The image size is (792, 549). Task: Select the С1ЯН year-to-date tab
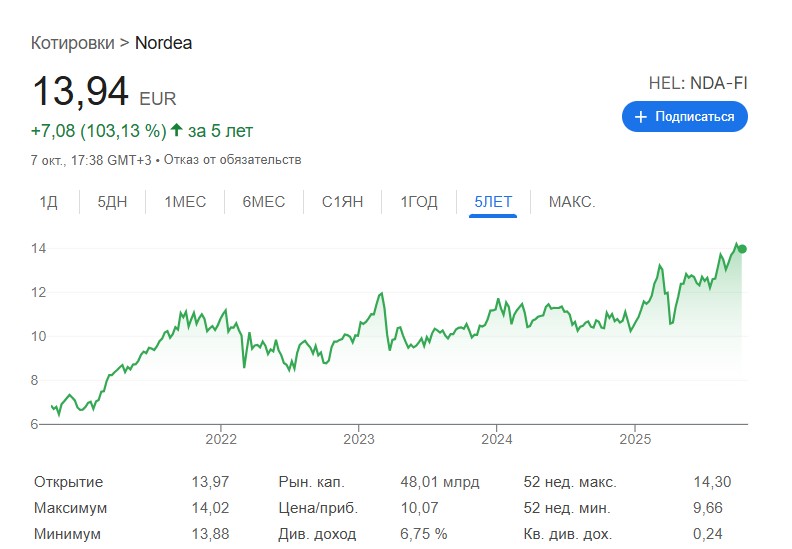pyautogui.click(x=342, y=202)
